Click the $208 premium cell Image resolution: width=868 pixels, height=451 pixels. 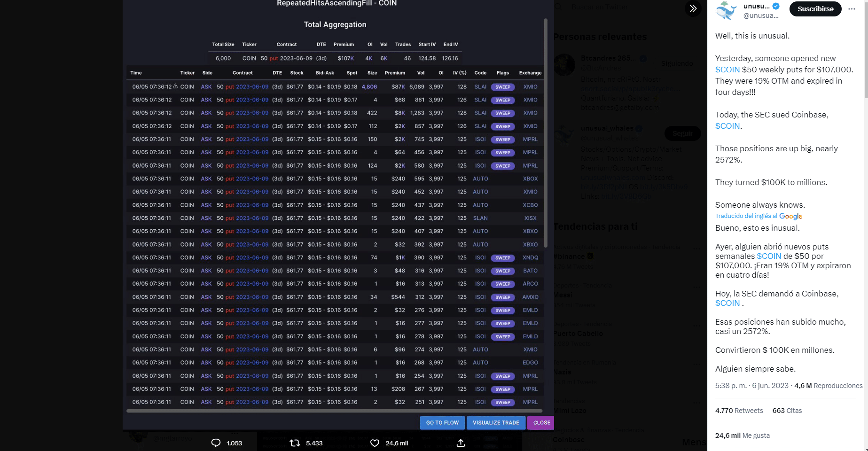398,389
